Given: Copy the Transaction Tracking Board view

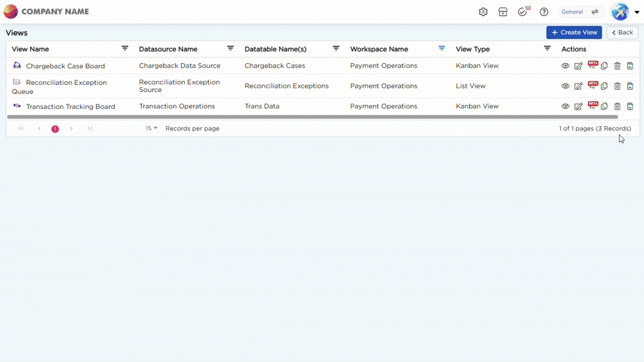Looking at the screenshot, I should (x=604, y=106).
